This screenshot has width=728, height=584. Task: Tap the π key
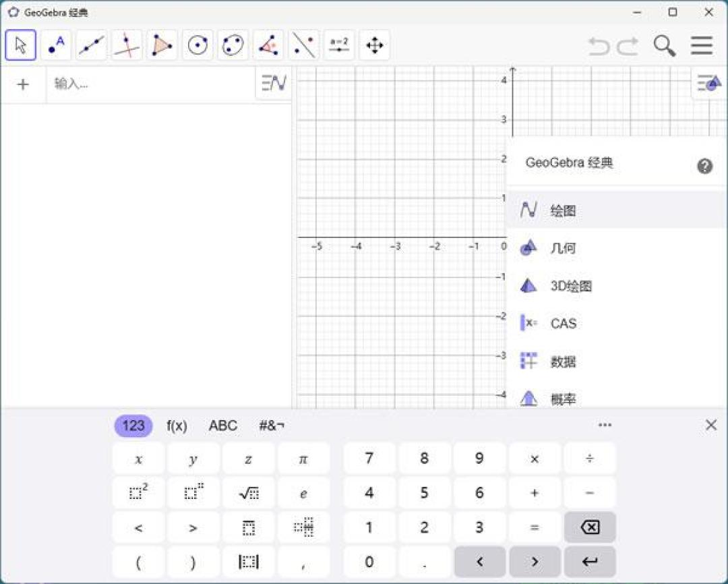click(x=303, y=459)
